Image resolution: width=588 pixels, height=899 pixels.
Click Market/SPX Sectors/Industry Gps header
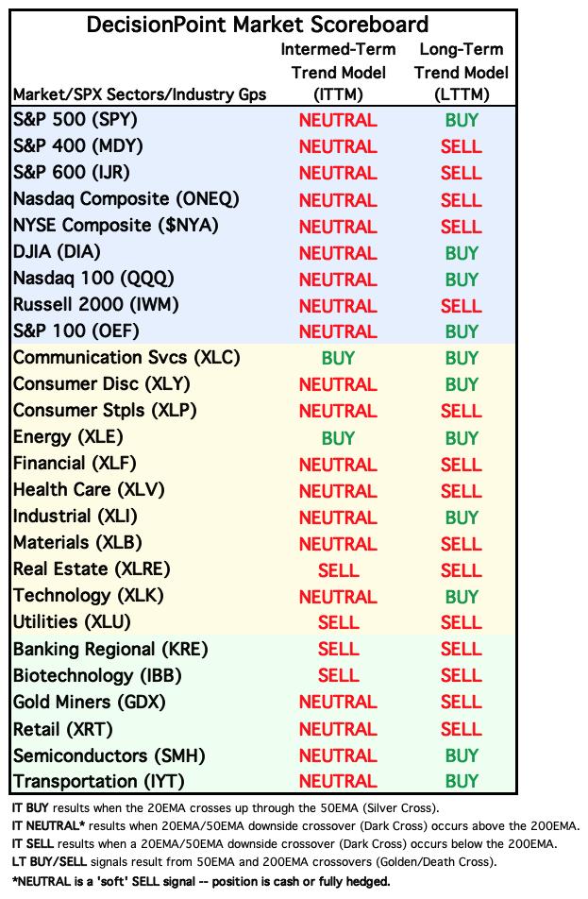[x=140, y=94]
